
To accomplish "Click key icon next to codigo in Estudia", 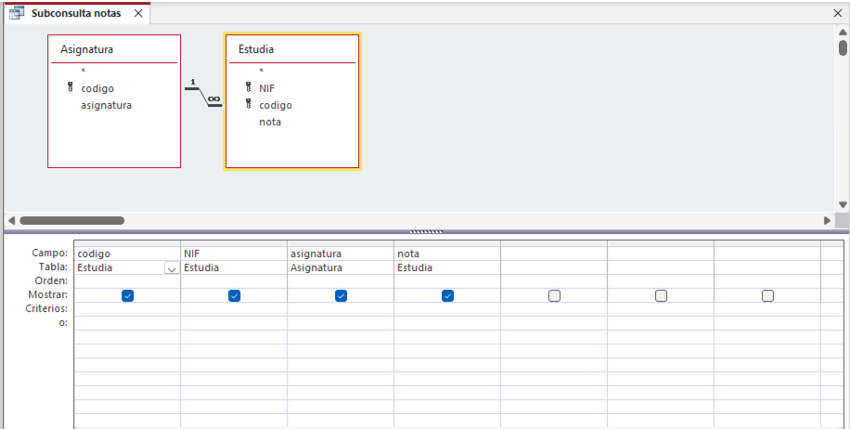I will coord(248,105).
